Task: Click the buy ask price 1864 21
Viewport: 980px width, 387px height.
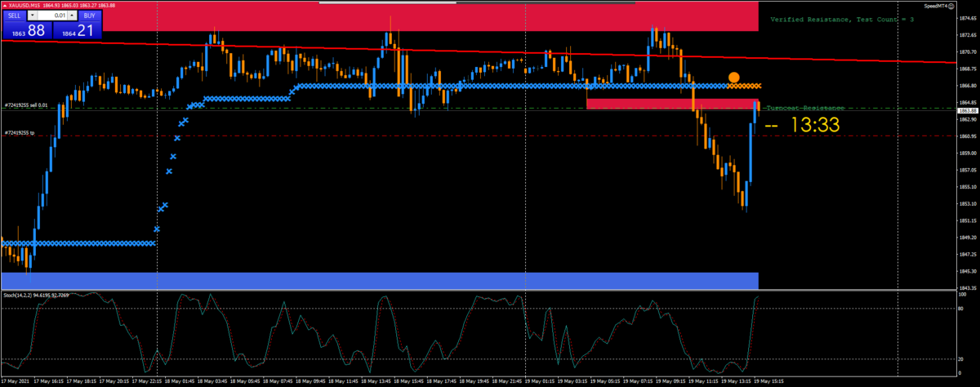Action: pos(78,30)
